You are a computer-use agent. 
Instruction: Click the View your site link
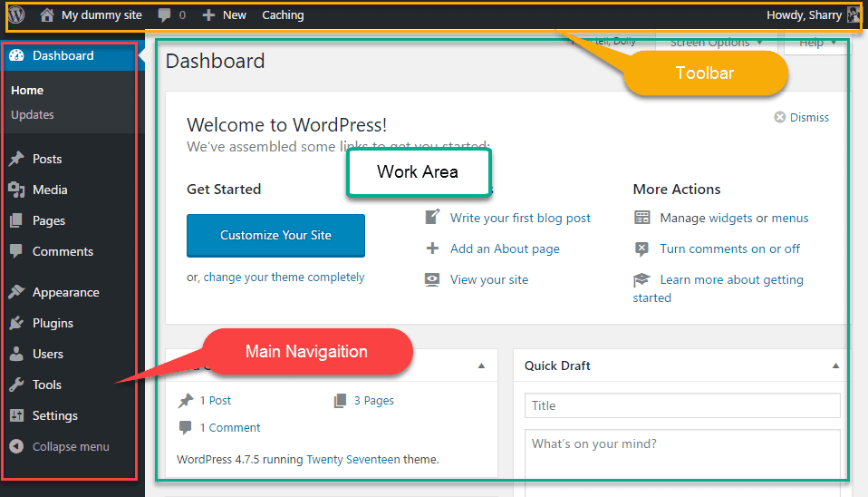pos(488,280)
